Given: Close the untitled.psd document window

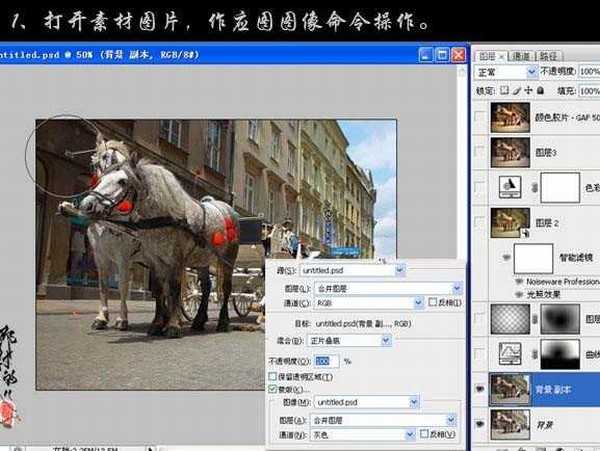Looking at the screenshot, I should 458,55.
